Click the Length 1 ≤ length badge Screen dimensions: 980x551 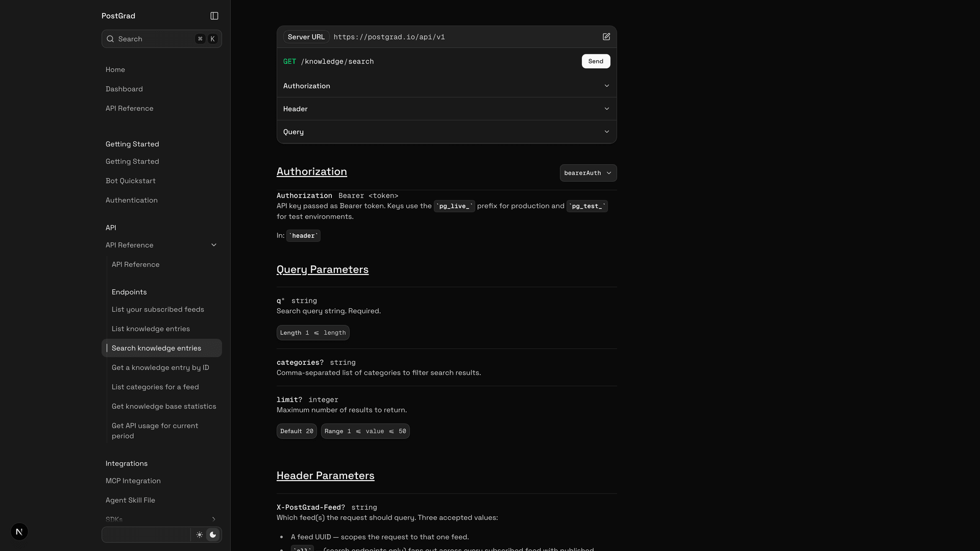(313, 333)
